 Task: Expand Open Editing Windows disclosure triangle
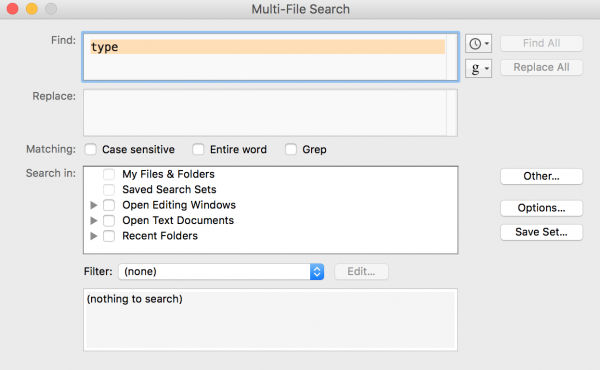tap(93, 205)
